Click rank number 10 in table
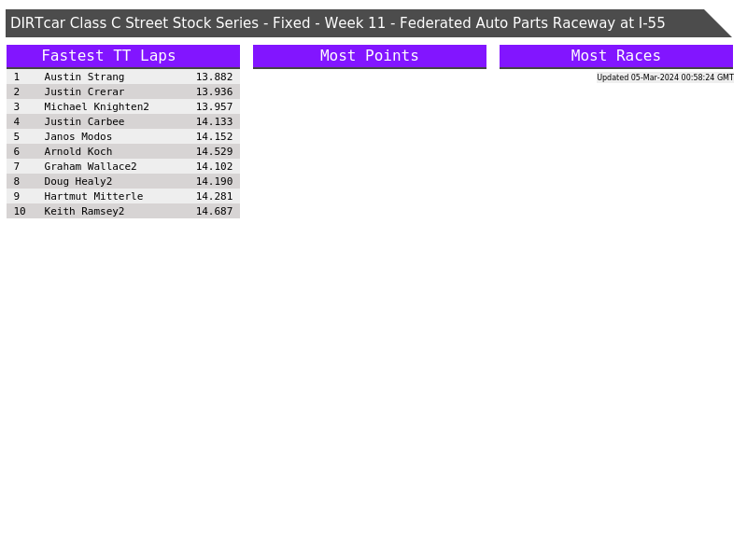This screenshot has width=747, height=560. pos(20,212)
